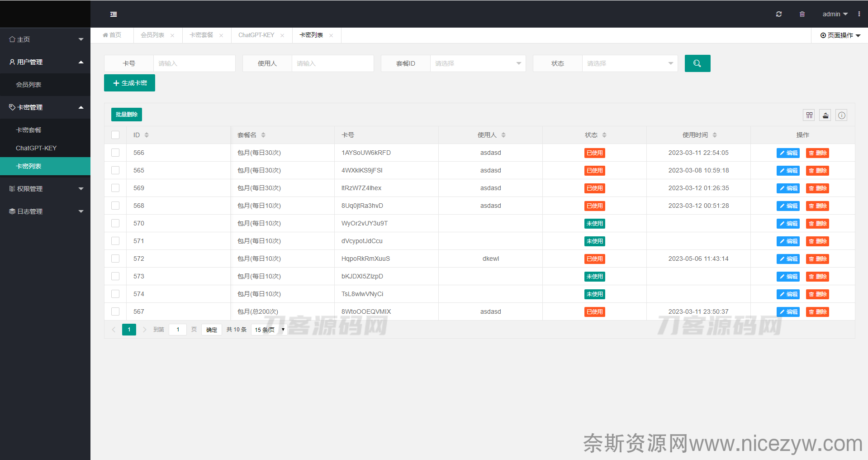Image resolution: width=868 pixels, height=460 pixels.
Task: Open the 套餐ID select dropdown
Action: pos(478,63)
